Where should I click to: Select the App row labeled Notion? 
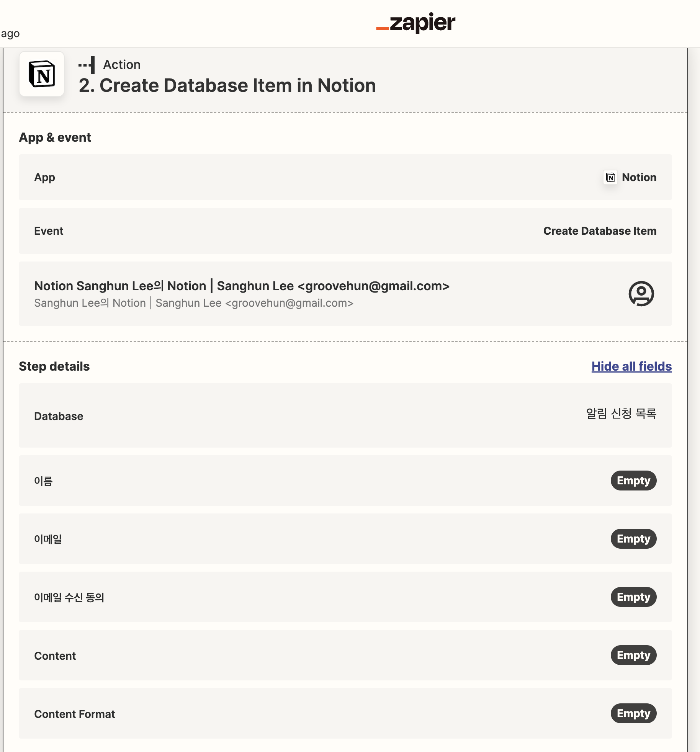click(345, 177)
